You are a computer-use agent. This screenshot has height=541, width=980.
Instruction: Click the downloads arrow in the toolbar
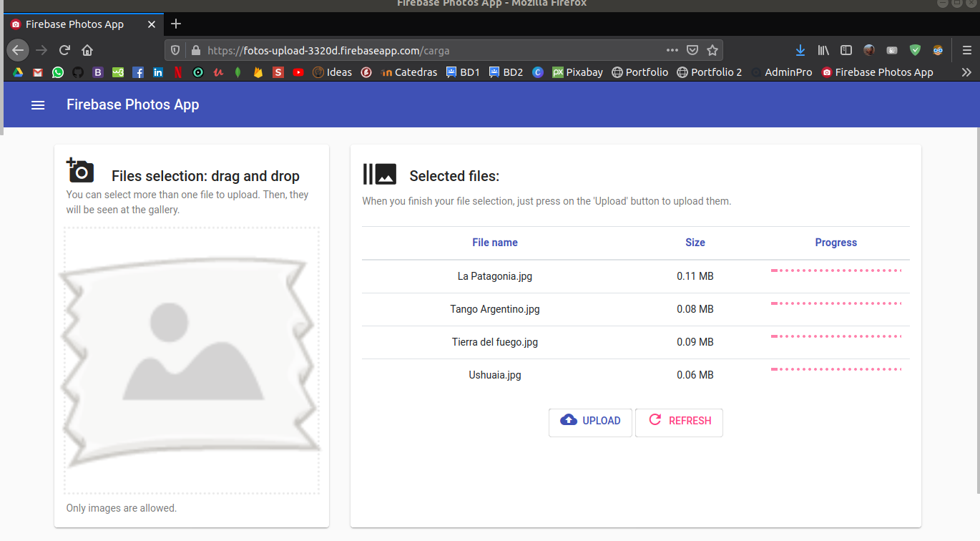[800, 50]
